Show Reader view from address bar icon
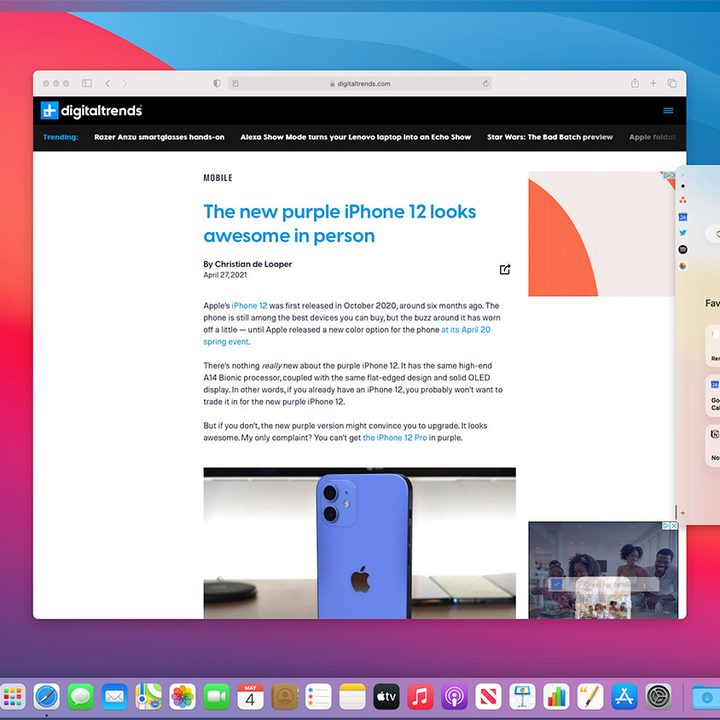720x720 pixels. pos(236,84)
